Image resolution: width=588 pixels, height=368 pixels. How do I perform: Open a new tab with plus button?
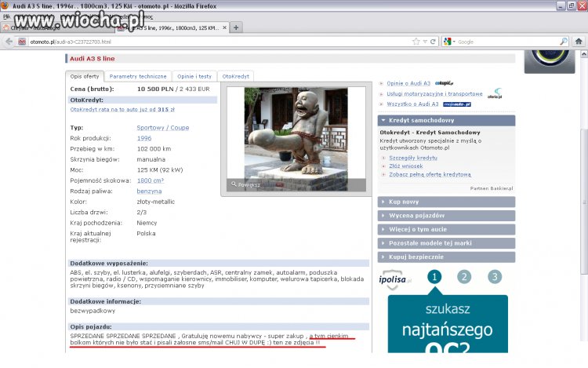click(236, 27)
